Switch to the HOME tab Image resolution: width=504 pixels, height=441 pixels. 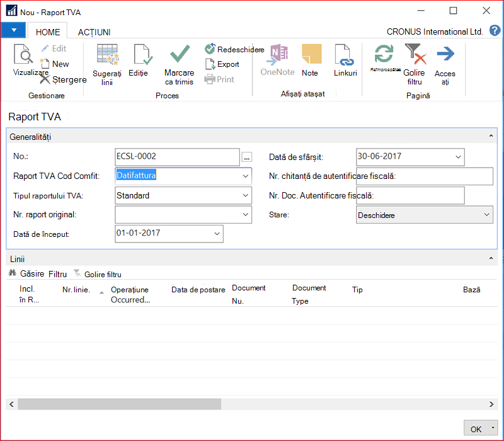(48, 32)
